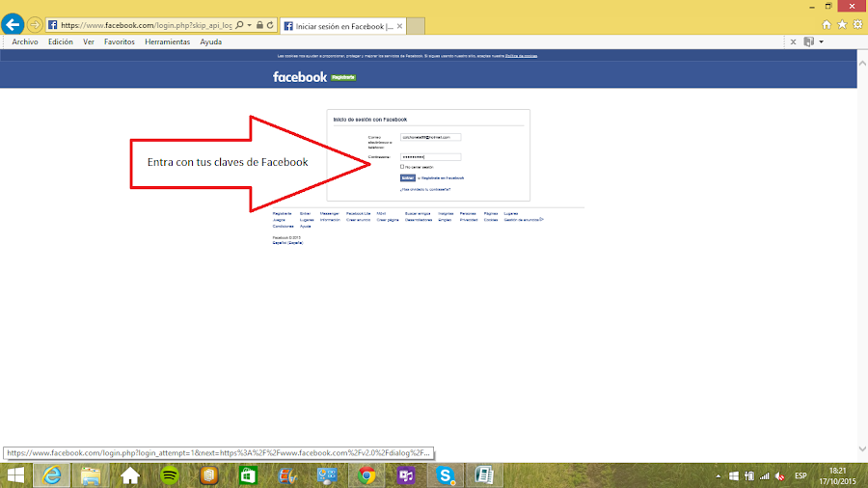Click the 'Facebook Lite' footer link
The width and height of the screenshot is (868, 488).
[x=358, y=213]
